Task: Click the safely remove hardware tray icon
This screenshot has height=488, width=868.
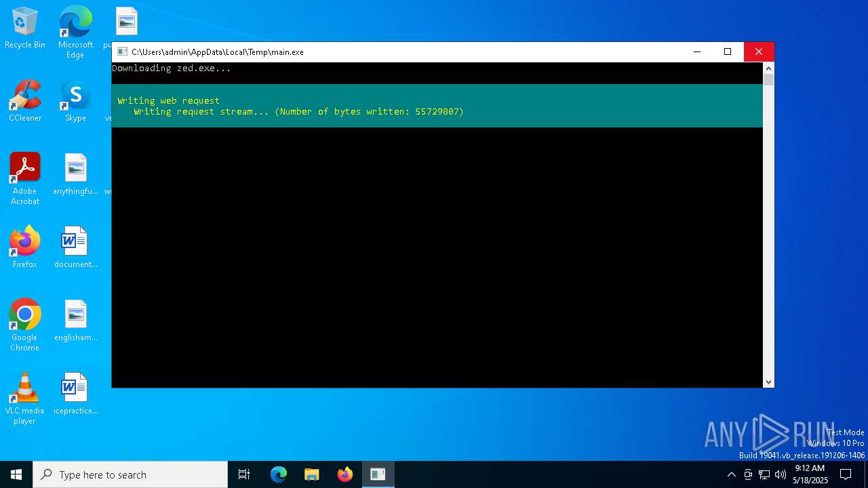Action: pyautogui.click(x=748, y=474)
